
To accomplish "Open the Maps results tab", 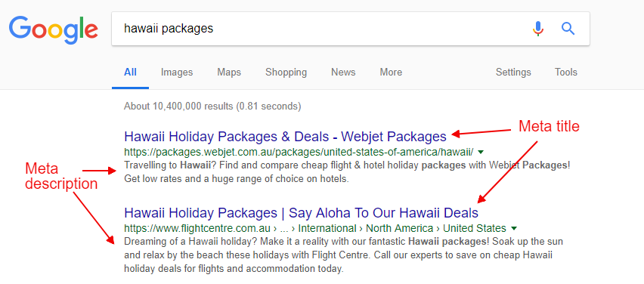I will pos(229,73).
